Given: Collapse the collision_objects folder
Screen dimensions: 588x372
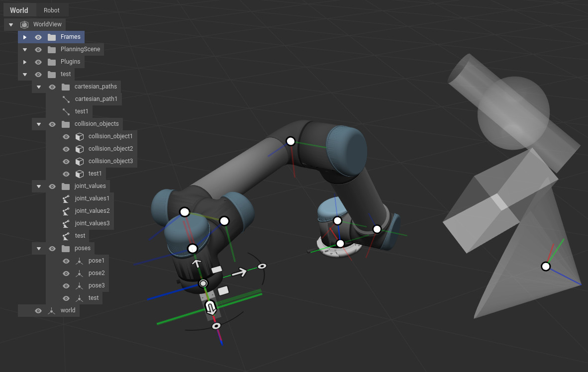Looking at the screenshot, I should tap(39, 124).
